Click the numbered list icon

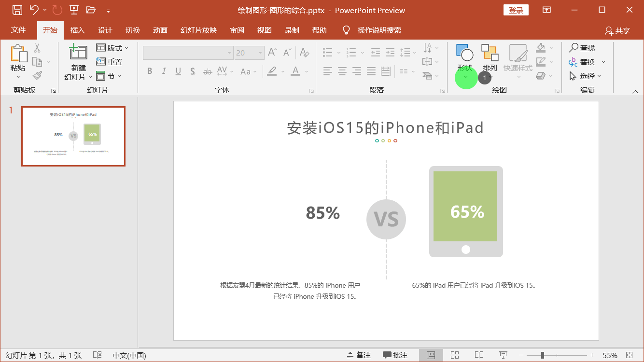351,52
